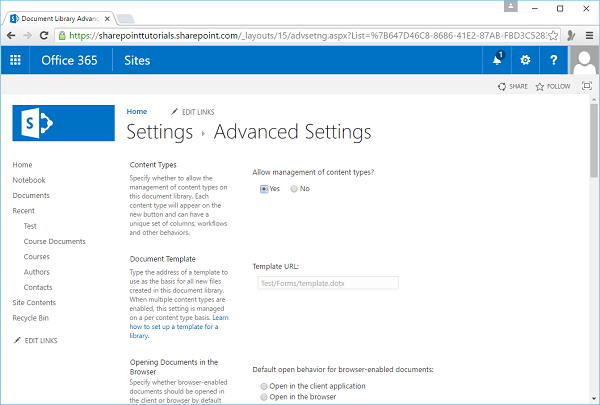Click the Settings breadcrumb link

160,132
